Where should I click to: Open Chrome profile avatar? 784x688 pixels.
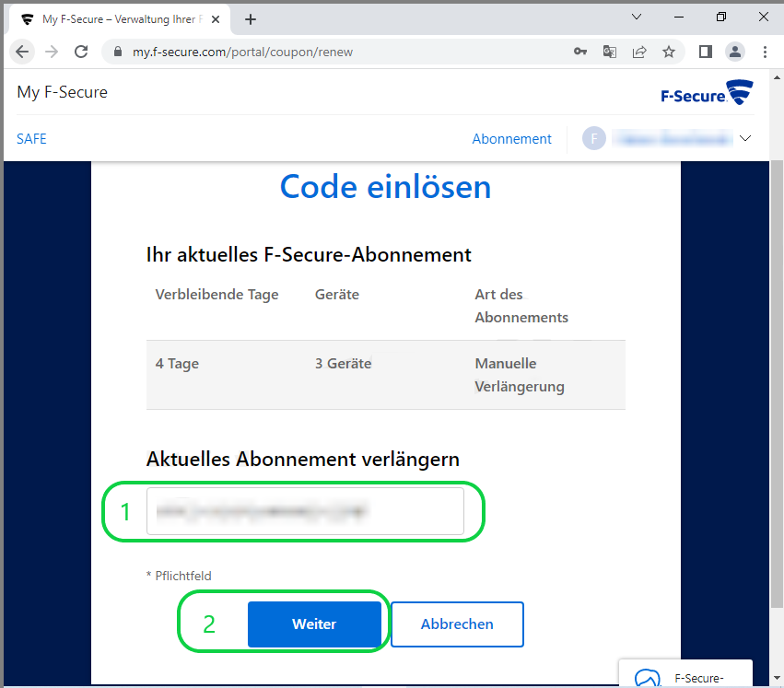coord(735,52)
